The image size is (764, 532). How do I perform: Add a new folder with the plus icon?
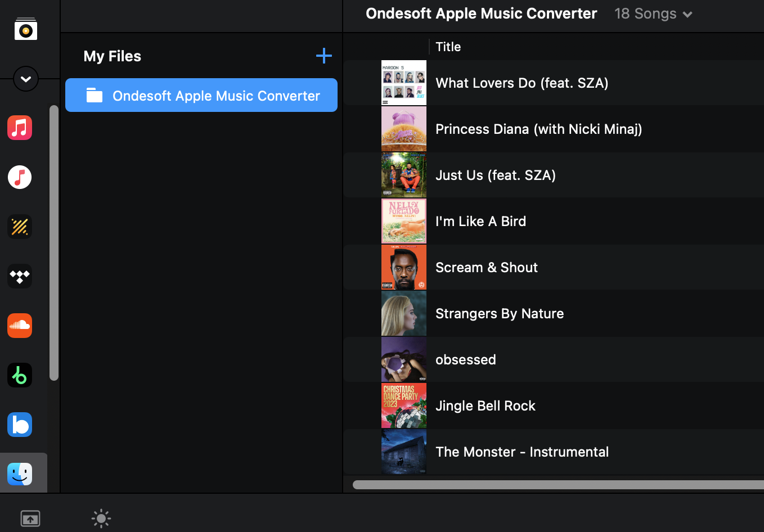pos(324,56)
